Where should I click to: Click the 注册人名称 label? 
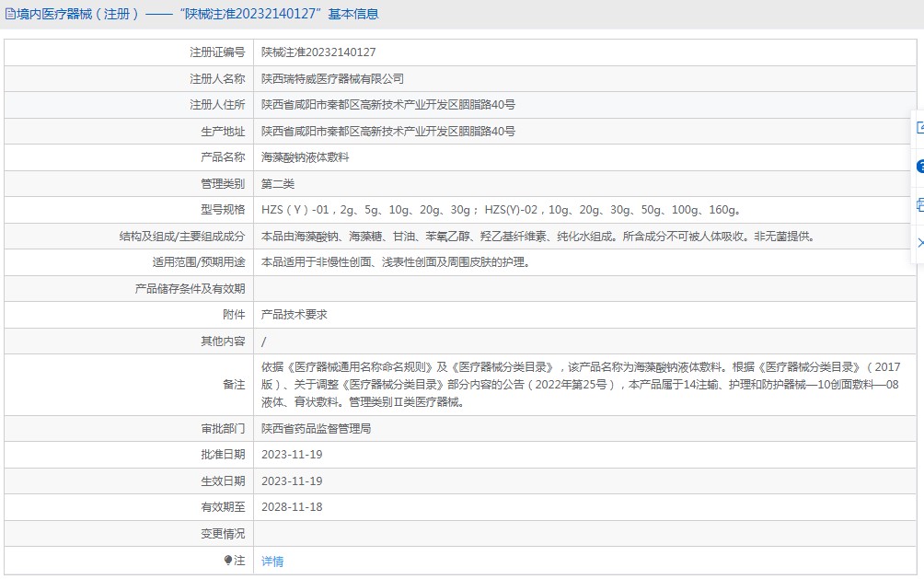217,78
